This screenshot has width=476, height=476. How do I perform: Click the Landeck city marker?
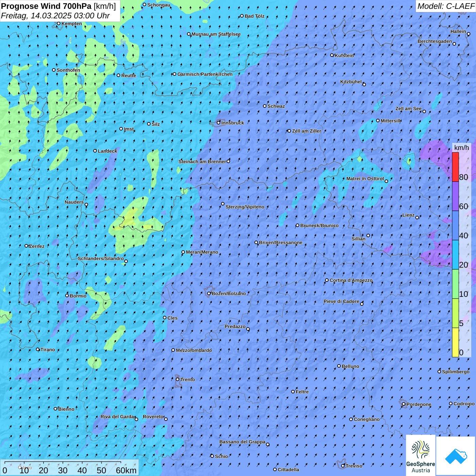[x=95, y=151]
